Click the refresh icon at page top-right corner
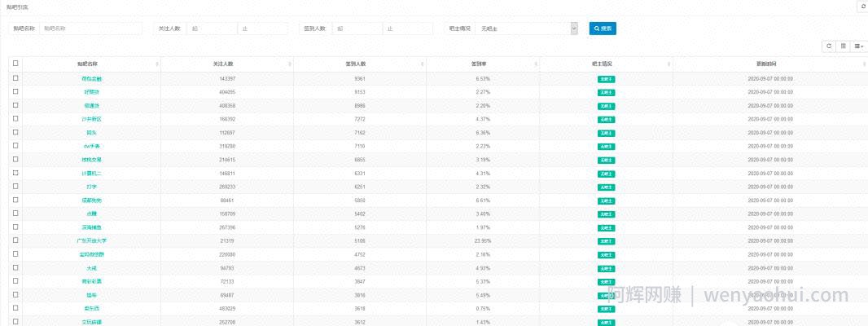Viewport: 868px width, 326px height. coord(864,7)
